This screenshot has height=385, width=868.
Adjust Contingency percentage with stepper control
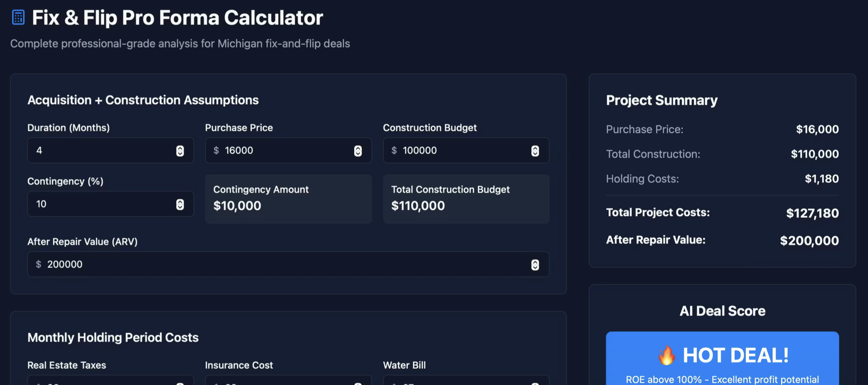pos(180,204)
